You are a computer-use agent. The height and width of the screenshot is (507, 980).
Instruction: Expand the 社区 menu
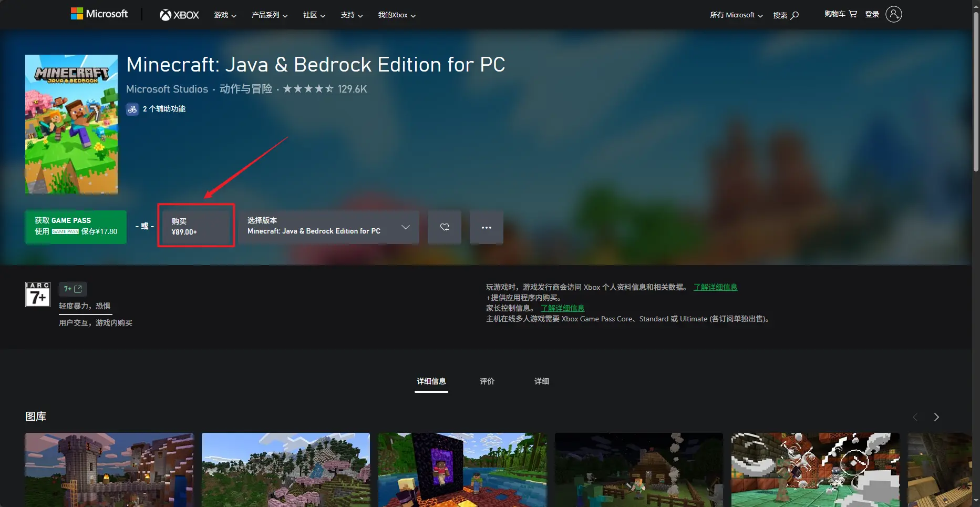tap(314, 15)
